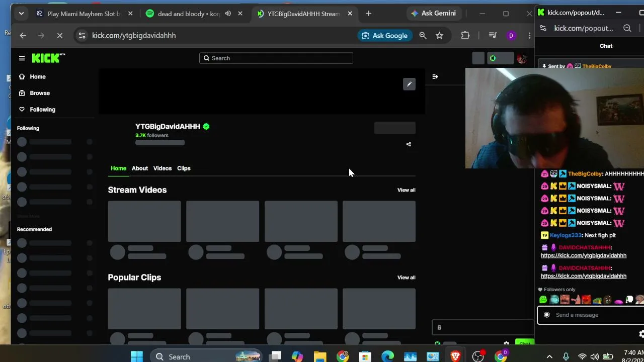Open popout chat settings gear
The height and width of the screenshot is (362, 644).
click(x=641, y=334)
